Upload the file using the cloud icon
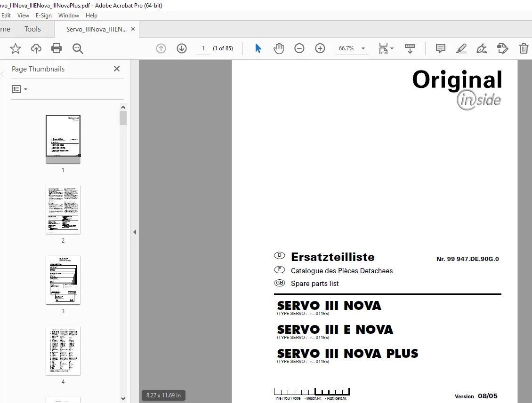Screen dimensions: 532x403 coord(36,48)
